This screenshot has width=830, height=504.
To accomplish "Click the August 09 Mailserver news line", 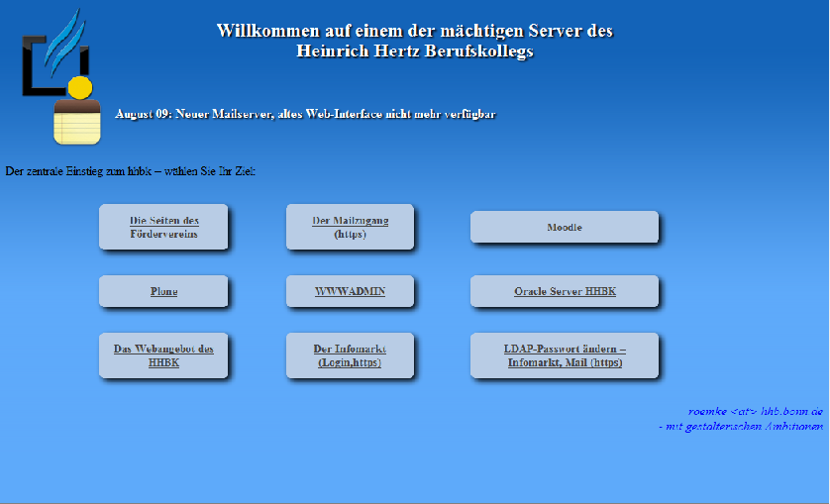I will point(305,114).
